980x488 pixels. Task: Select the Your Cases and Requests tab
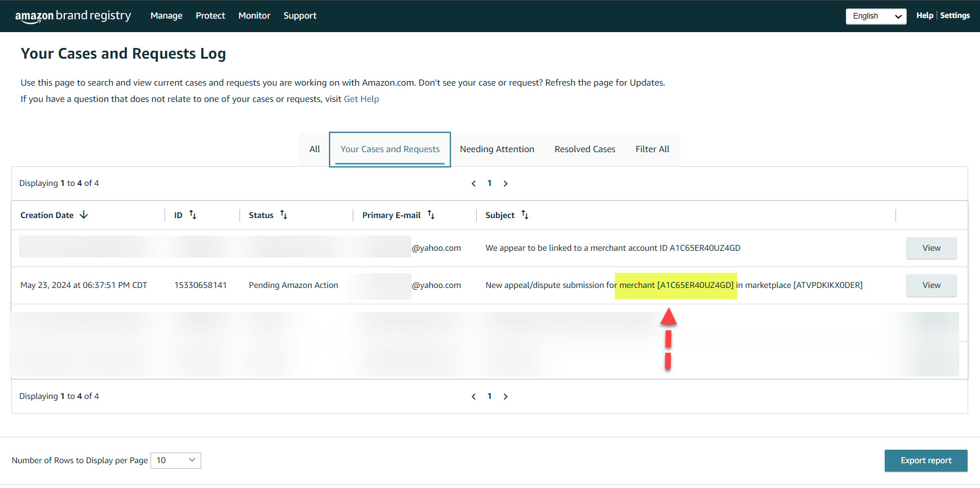pyautogui.click(x=390, y=149)
